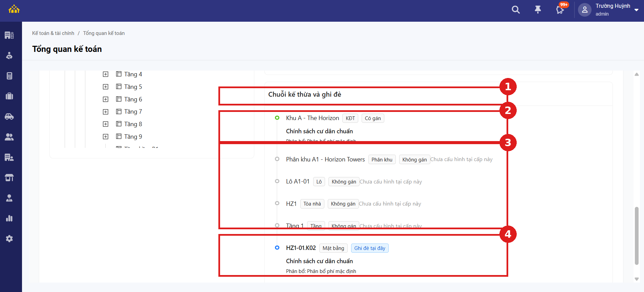Click the vertical scrollbar thumb
This screenshot has height=292, width=644.
[637, 236]
